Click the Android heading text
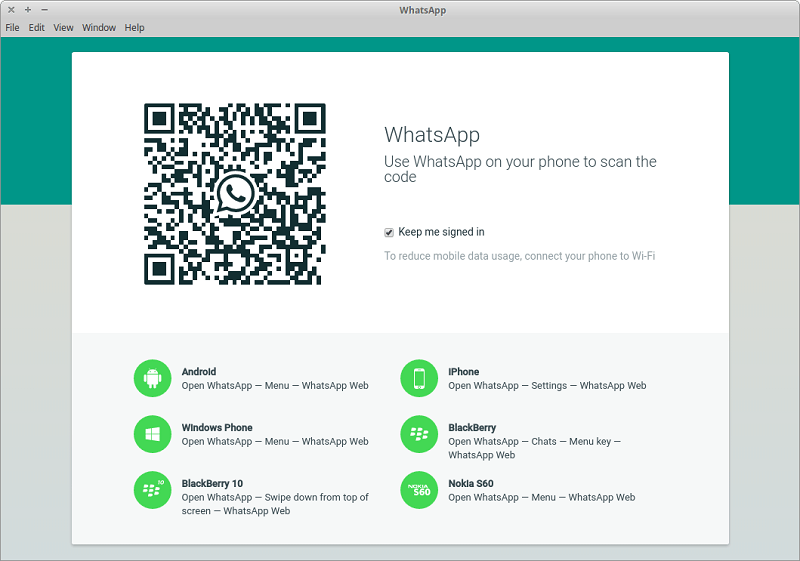 pos(199,372)
